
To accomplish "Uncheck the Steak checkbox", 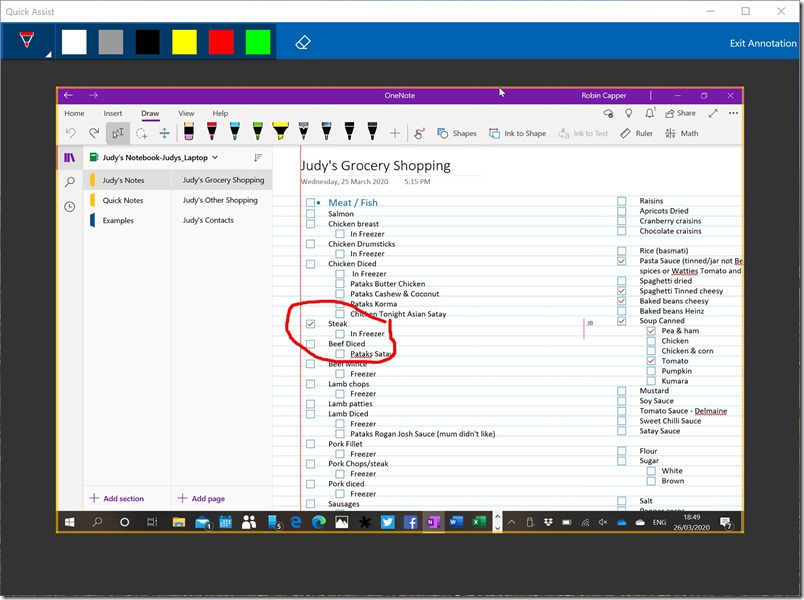I will point(310,324).
